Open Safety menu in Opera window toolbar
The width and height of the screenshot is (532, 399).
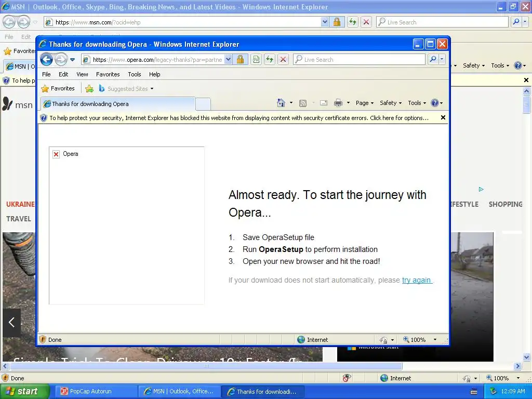[x=391, y=103]
